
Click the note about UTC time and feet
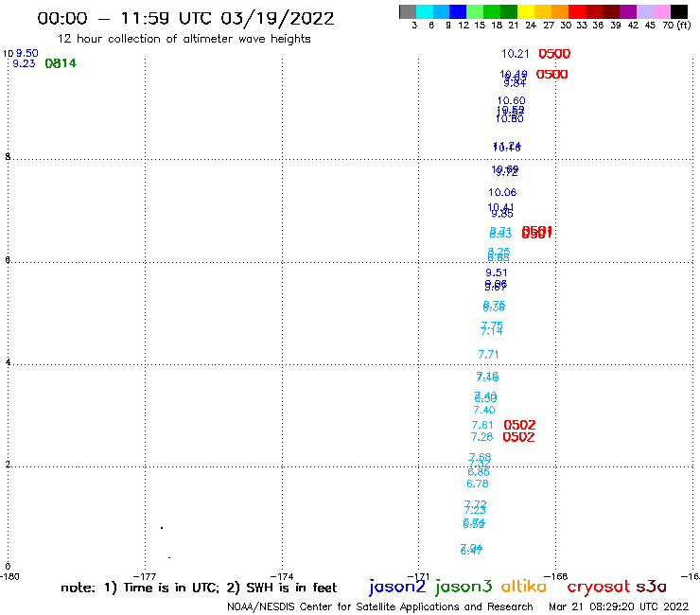[x=199, y=588]
